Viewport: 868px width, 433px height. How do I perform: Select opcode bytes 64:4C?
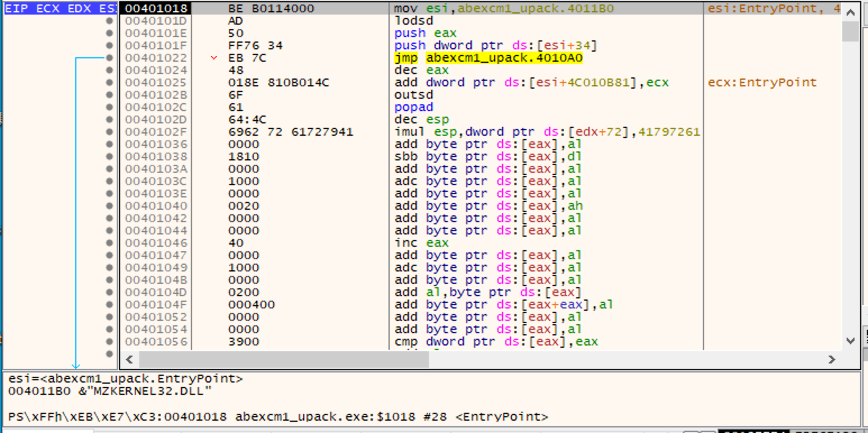pyautogui.click(x=248, y=119)
